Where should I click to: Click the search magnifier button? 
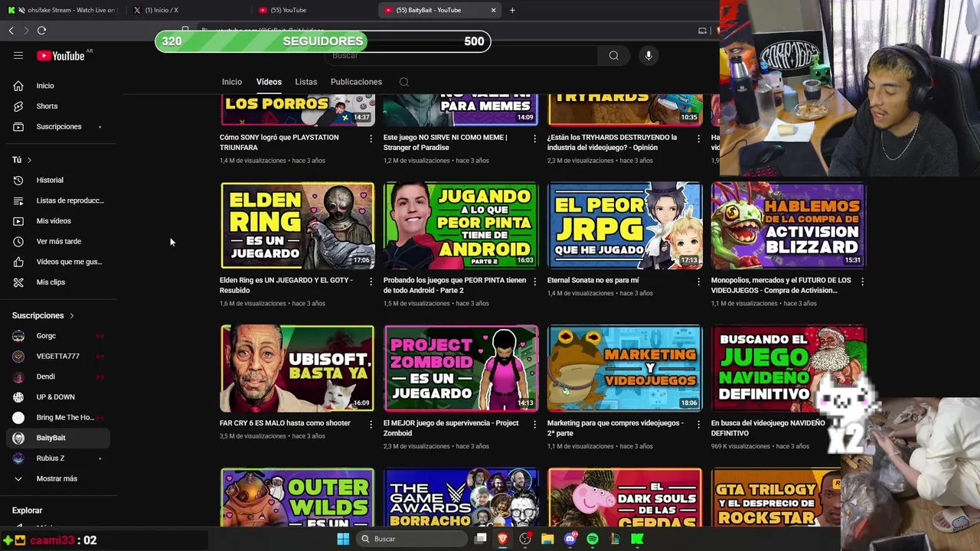613,55
